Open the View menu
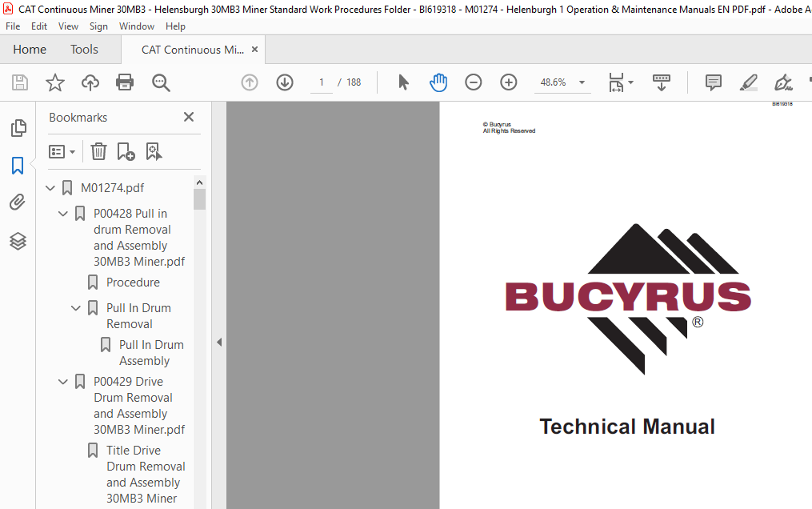812x509 pixels. [x=68, y=26]
